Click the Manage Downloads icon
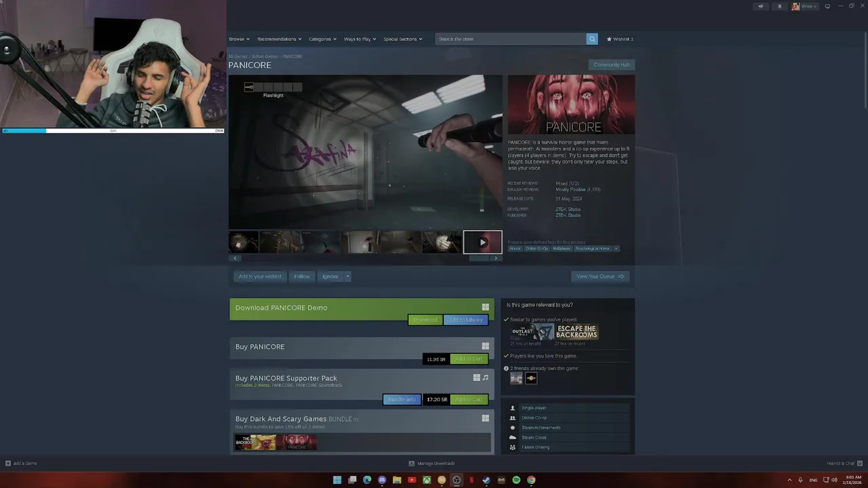Image resolution: width=868 pixels, height=488 pixels. tap(412, 464)
